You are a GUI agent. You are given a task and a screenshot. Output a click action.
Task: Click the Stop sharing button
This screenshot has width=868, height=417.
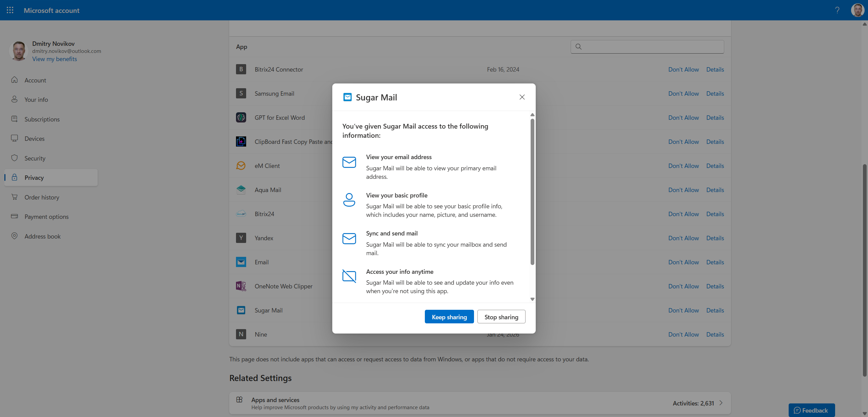(x=501, y=317)
